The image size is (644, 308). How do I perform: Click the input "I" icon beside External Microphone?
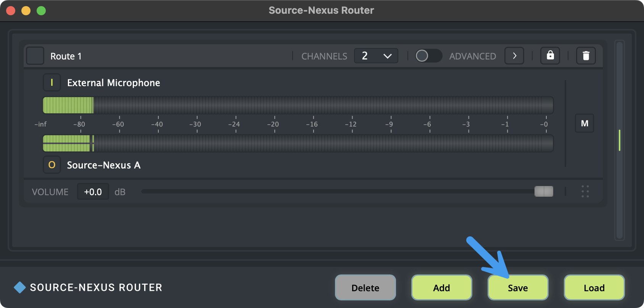click(52, 82)
